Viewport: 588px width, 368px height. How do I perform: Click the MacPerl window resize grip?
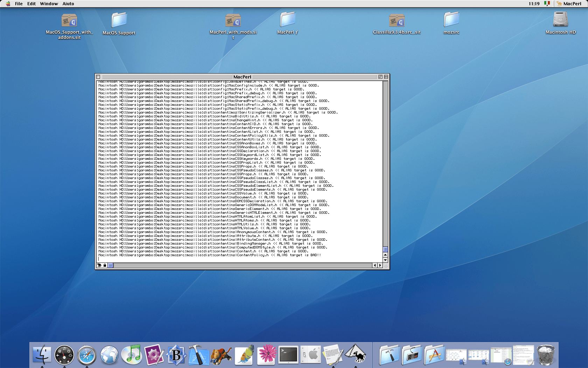point(386,266)
